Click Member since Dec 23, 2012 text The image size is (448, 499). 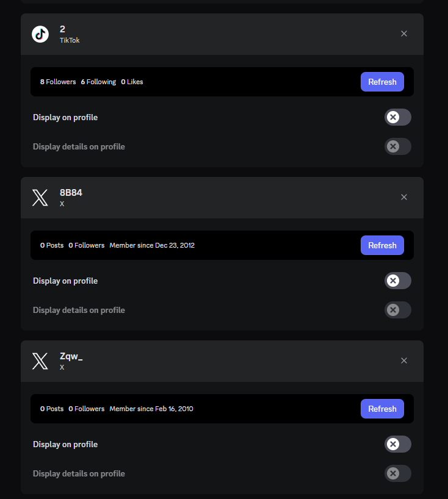click(x=152, y=245)
